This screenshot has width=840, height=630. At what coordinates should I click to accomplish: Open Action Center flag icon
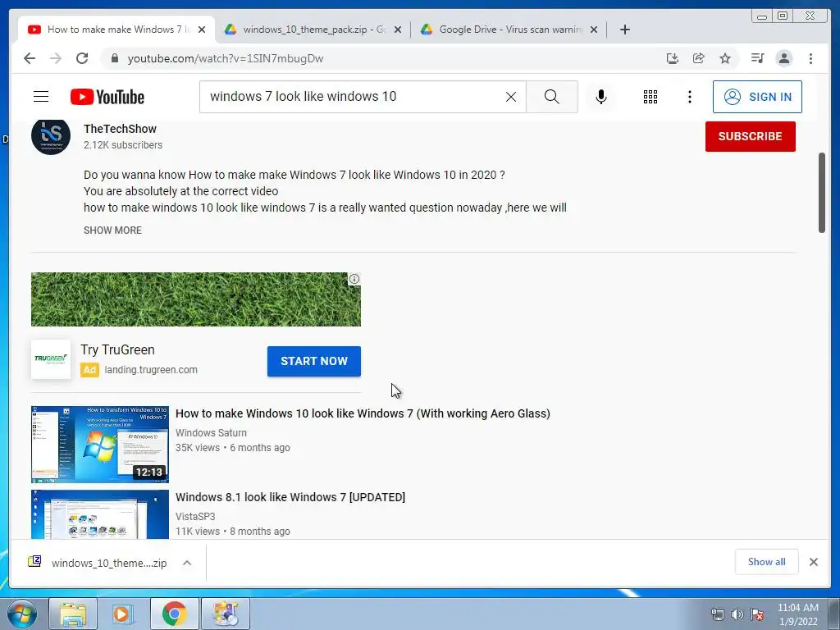click(x=757, y=614)
